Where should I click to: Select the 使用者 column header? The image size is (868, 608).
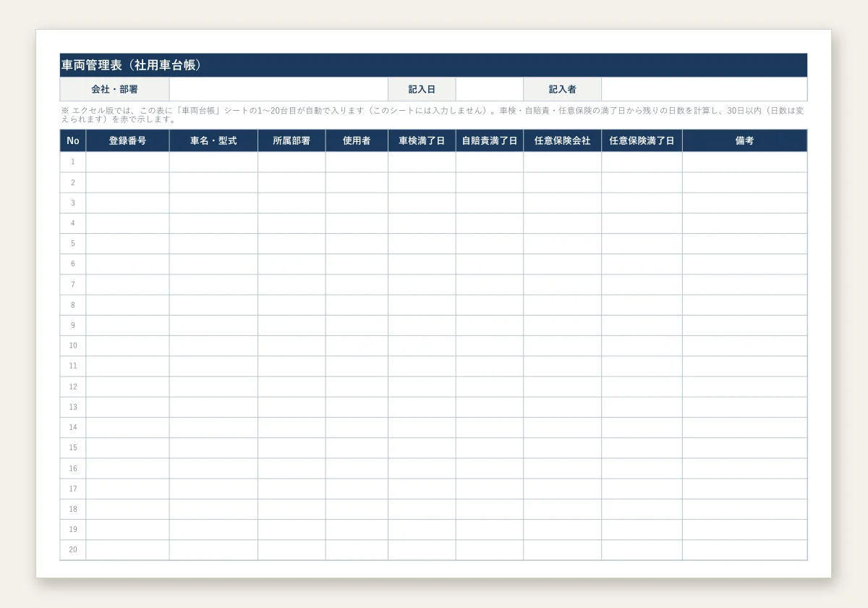tap(357, 140)
